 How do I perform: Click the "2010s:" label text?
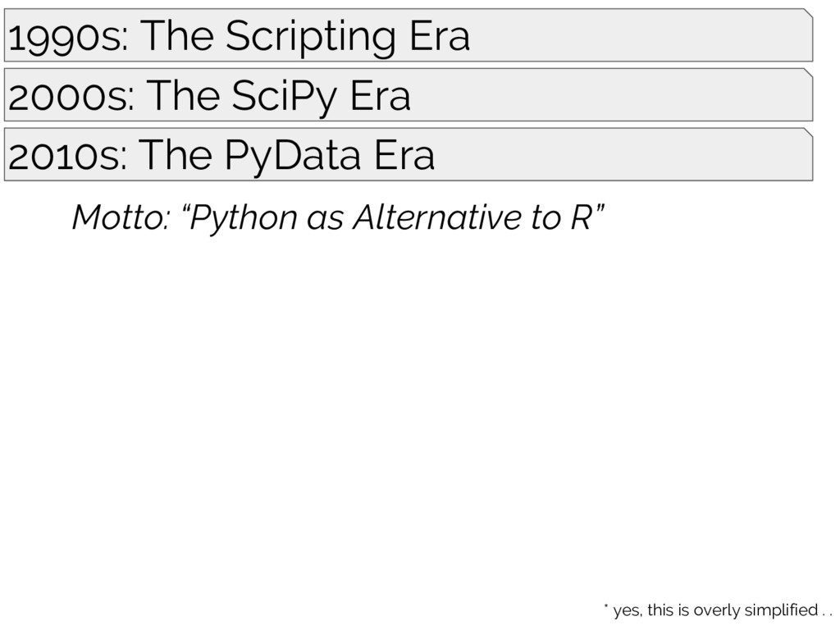68,157
